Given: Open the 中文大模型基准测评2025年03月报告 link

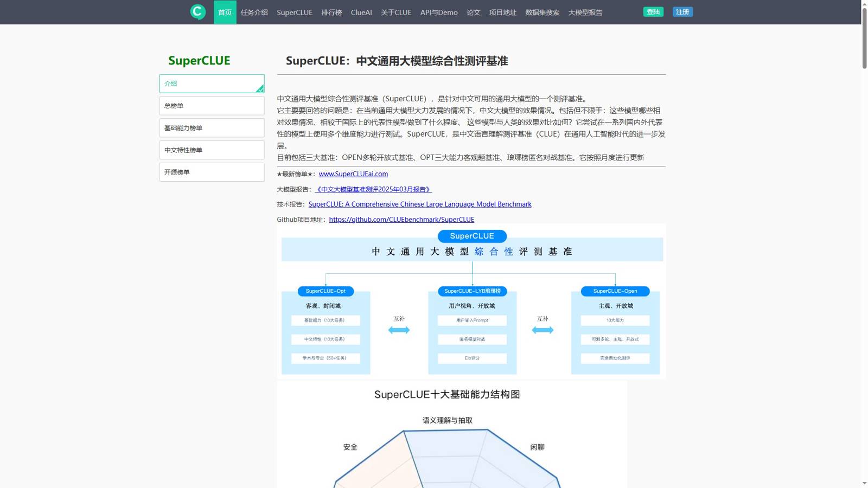Looking at the screenshot, I should 373,189.
